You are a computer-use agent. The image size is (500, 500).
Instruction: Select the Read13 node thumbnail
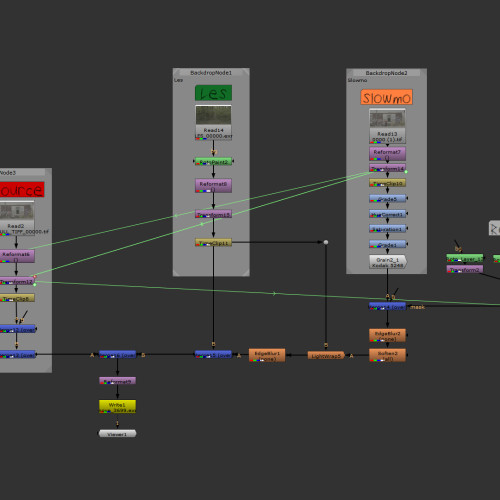coord(387,118)
